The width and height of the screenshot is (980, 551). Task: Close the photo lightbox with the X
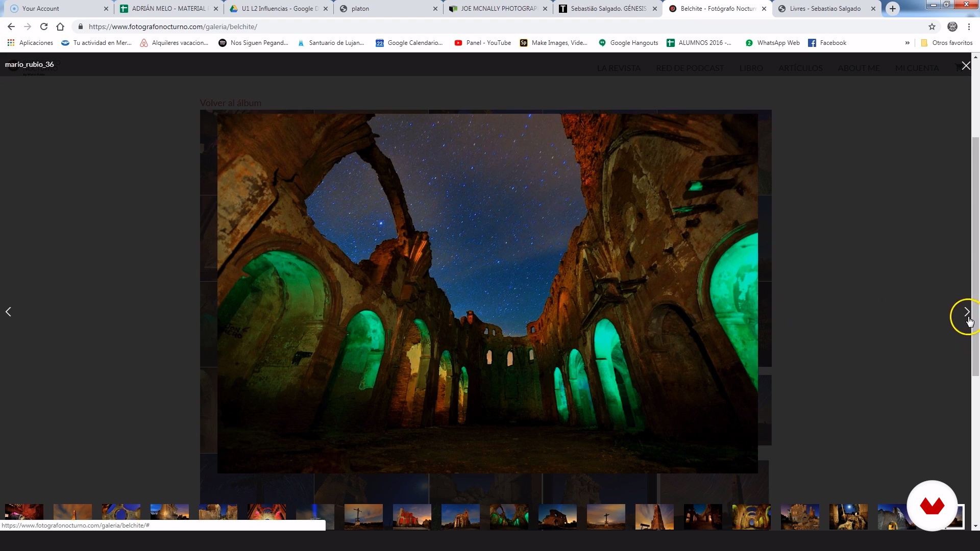966,66
